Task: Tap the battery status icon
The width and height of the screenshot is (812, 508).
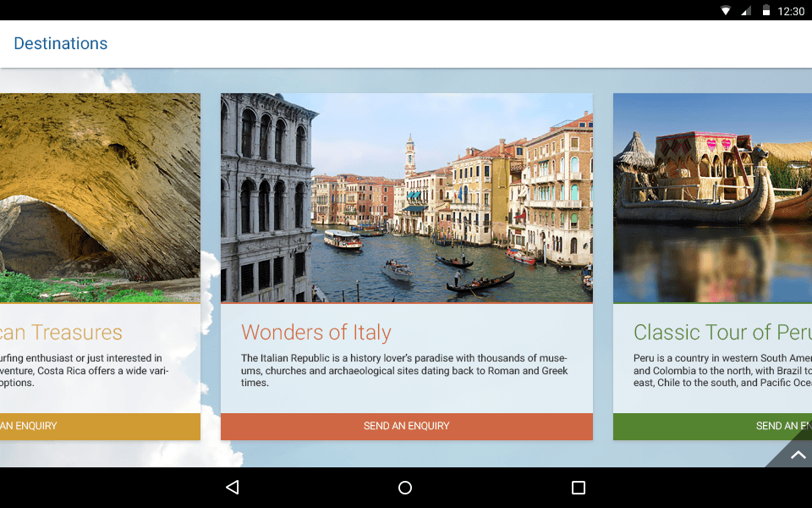Action: coord(766,10)
